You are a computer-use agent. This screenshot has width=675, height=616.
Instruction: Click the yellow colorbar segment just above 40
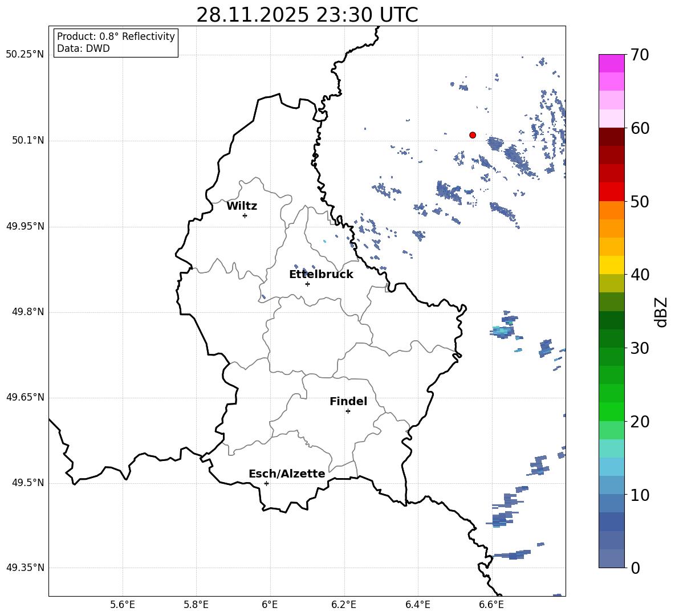click(611, 265)
